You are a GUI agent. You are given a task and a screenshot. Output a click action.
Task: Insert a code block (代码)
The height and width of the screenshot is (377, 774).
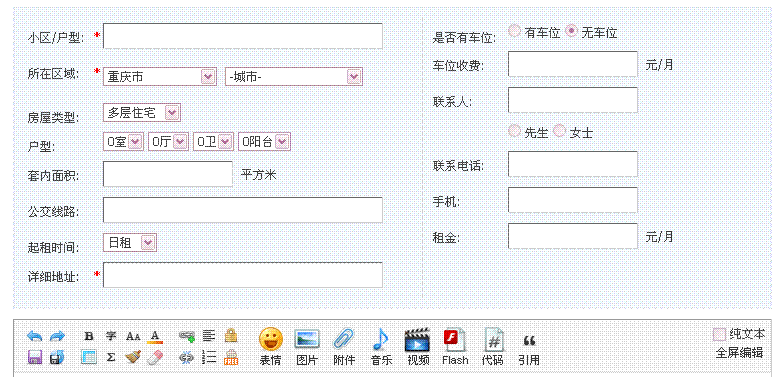click(493, 346)
